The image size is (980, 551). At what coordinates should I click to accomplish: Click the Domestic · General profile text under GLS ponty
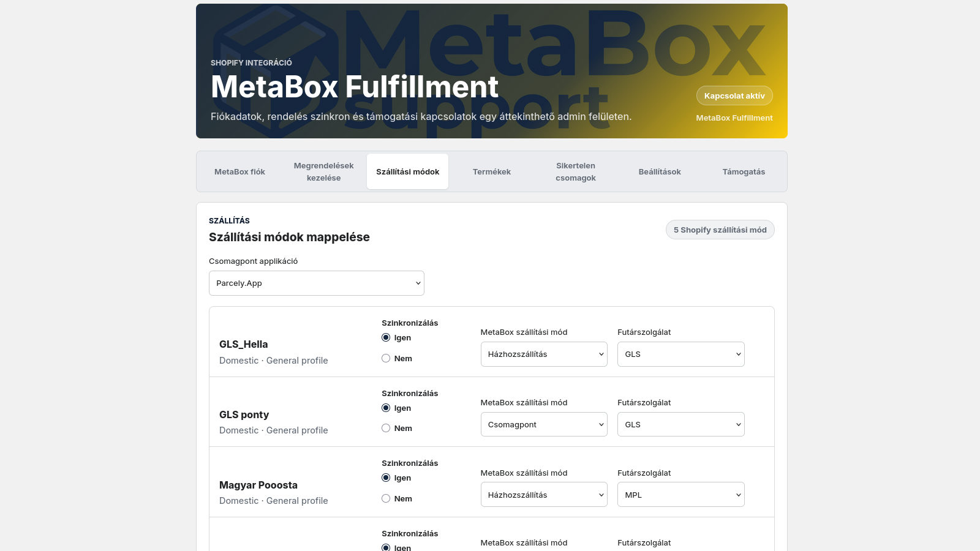click(x=274, y=430)
